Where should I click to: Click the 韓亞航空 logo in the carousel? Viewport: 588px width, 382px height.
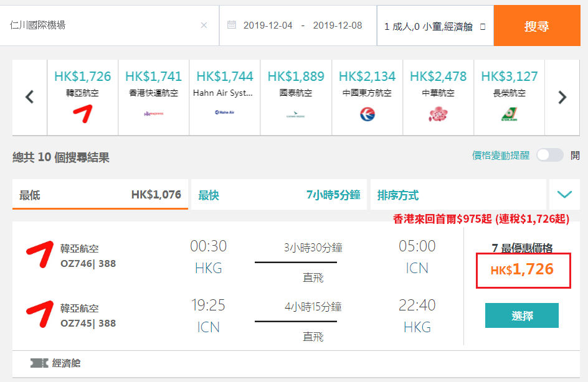tap(82, 114)
